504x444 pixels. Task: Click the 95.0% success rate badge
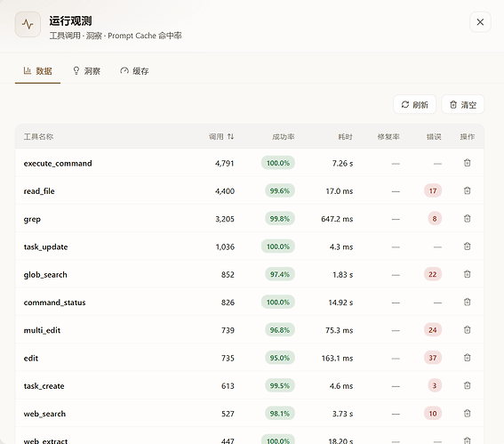pyautogui.click(x=280, y=358)
